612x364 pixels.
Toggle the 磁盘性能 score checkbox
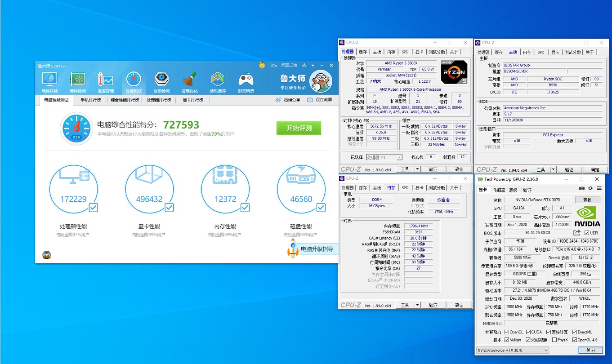tap(321, 207)
